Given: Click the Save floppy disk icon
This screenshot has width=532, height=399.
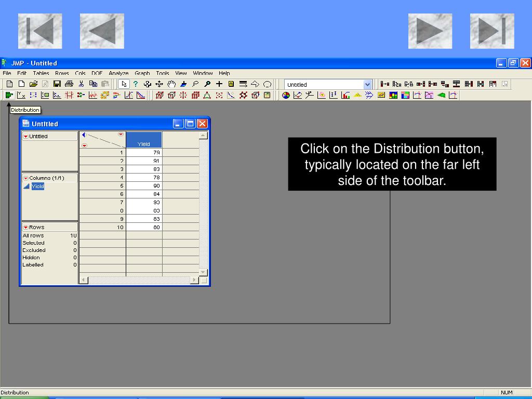Looking at the screenshot, I should coord(57,84).
